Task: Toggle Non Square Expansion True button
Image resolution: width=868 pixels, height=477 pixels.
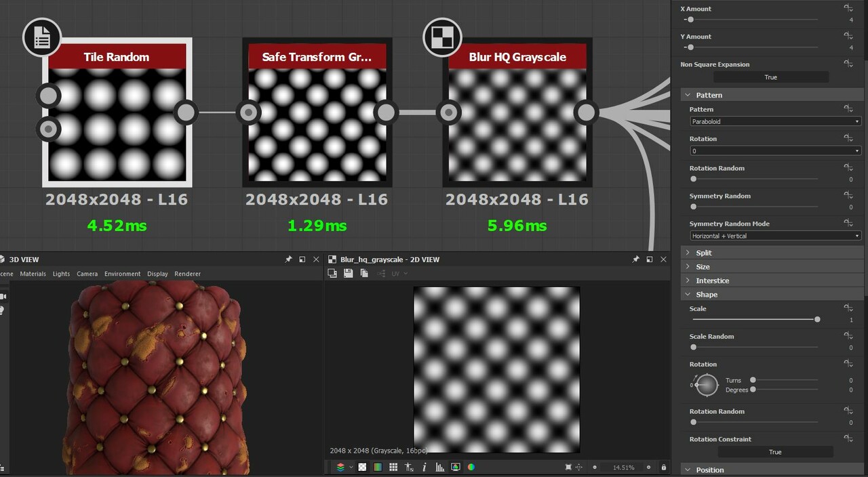Action: coord(771,77)
